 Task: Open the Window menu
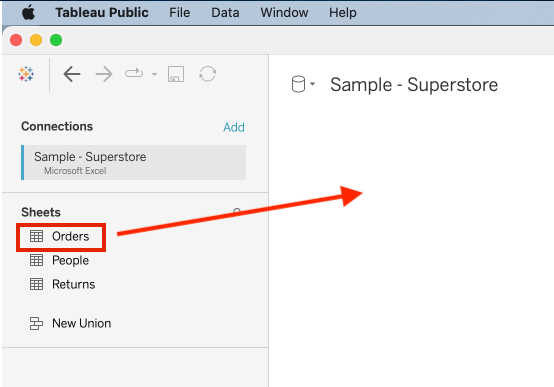[284, 13]
